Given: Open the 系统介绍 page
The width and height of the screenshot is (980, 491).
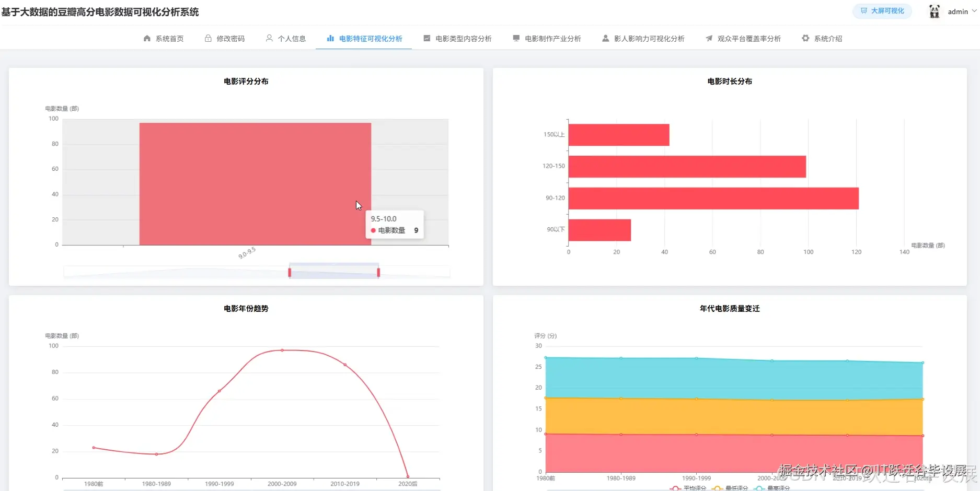Looking at the screenshot, I should 822,39.
